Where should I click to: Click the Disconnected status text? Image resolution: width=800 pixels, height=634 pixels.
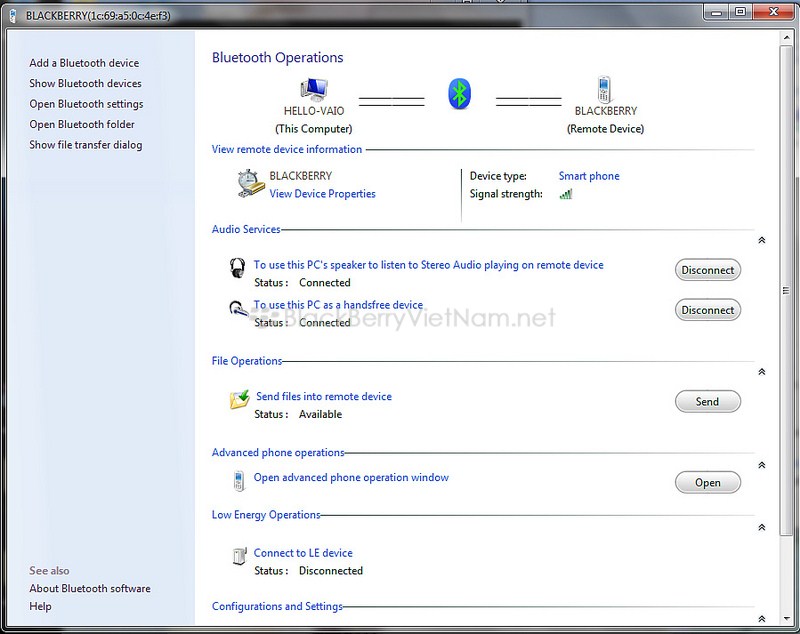coord(331,570)
